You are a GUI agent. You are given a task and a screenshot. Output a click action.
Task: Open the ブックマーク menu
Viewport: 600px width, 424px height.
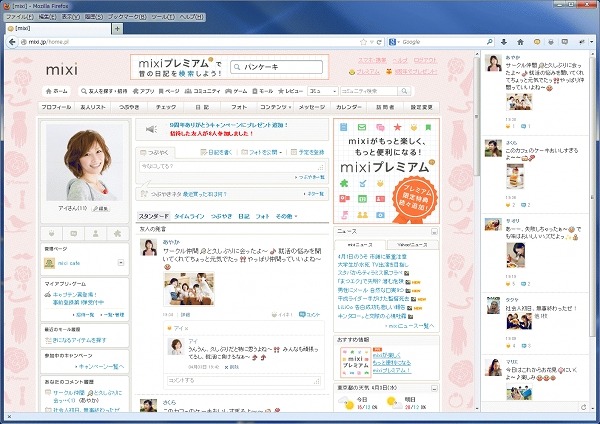pyautogui.click(x=127, y=17)
